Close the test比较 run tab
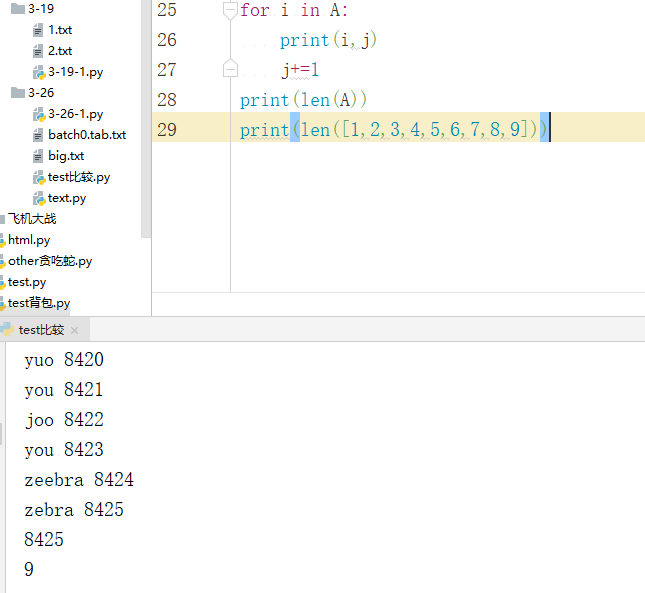Image resolution: width=645 pixels, height=593 pixels. (75, 330)
